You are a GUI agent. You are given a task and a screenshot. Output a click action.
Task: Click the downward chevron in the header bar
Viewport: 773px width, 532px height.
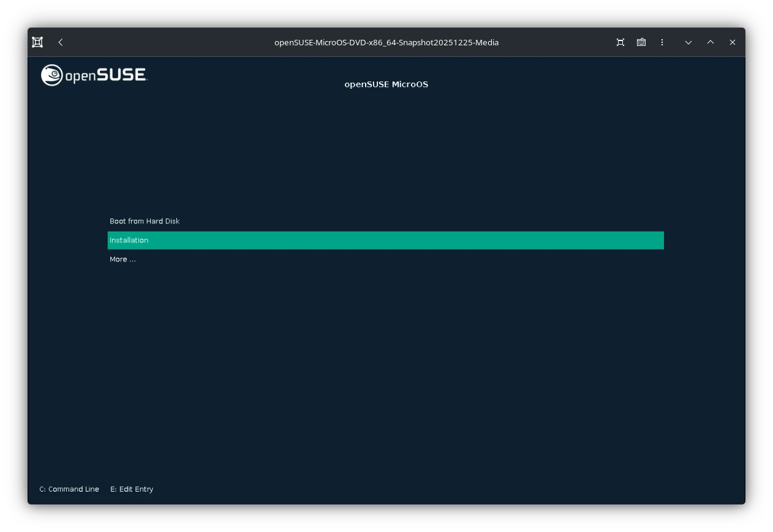(688, 42)
